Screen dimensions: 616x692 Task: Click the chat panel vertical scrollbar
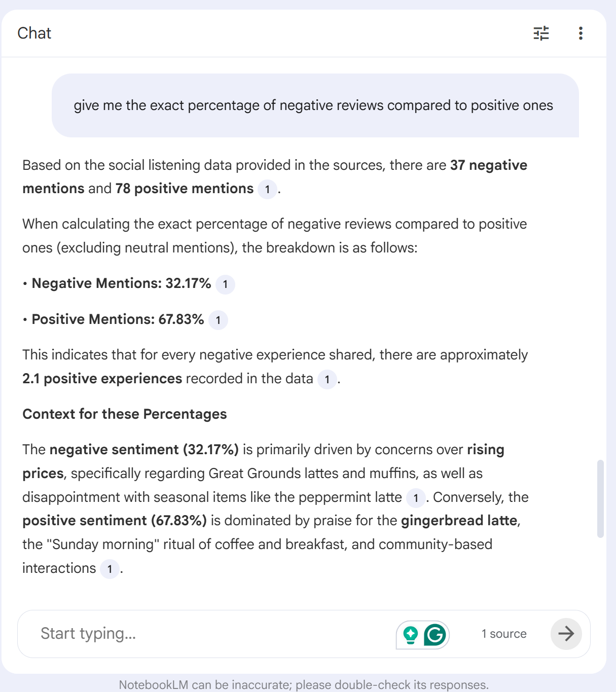(x=600, y=498)
